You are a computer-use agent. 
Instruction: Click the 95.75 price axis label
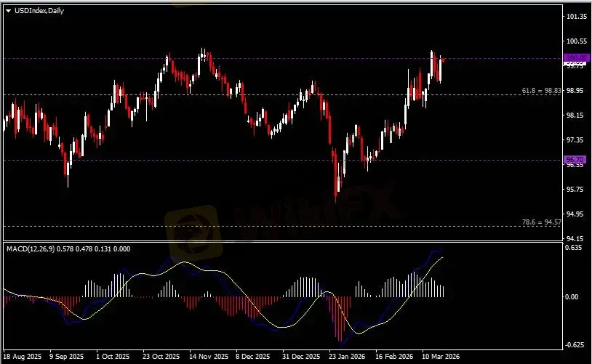(x=576, y=190)
